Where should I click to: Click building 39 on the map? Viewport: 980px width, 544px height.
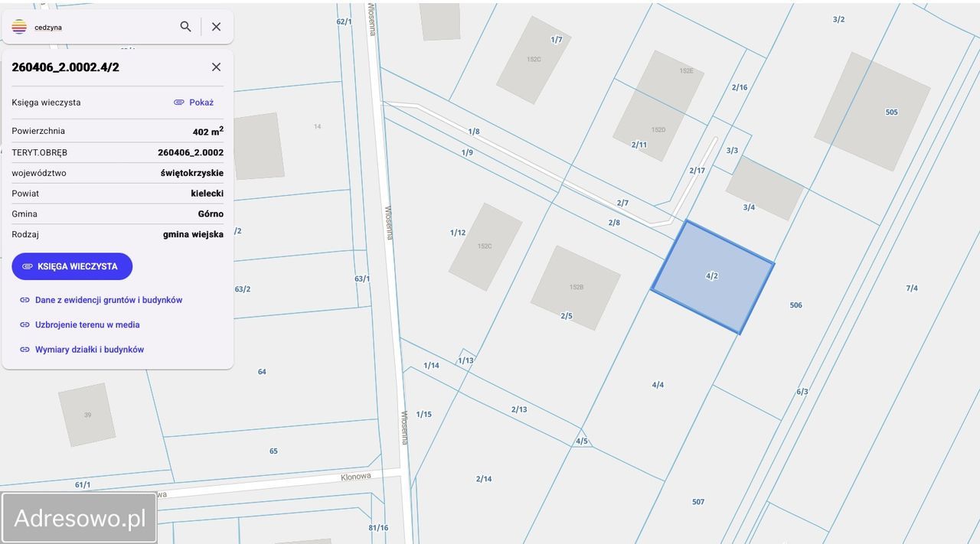[x=87, y=415]
